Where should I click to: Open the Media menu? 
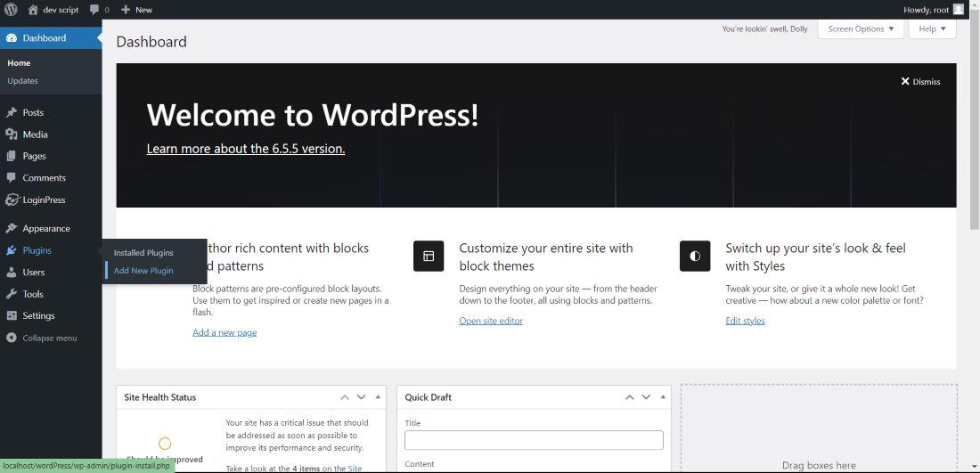pyautogui.click(x=35, y=135)
